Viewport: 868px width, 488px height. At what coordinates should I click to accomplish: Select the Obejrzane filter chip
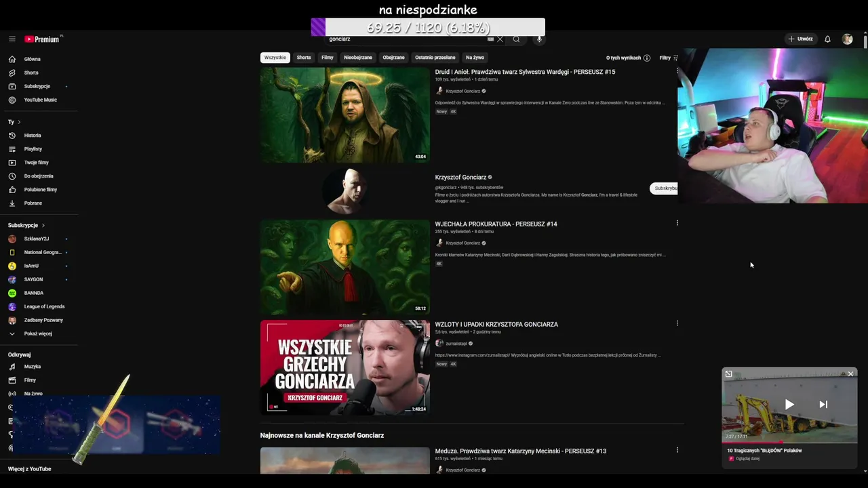[x=393, y=58]
